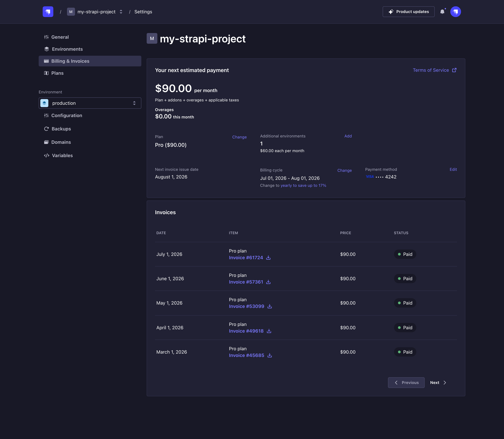Download Invoice #49618

[x=269, y=331]
